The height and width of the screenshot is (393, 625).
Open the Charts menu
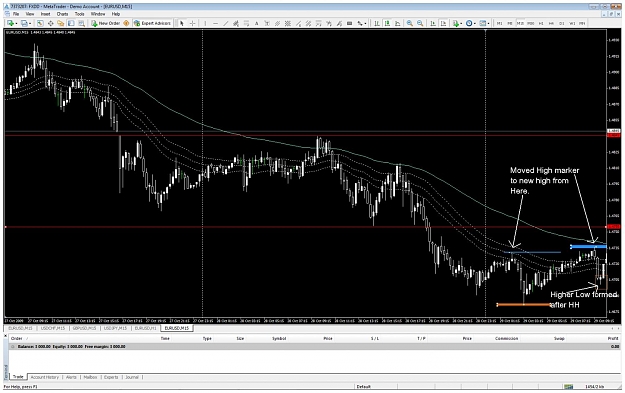[62, 14]
